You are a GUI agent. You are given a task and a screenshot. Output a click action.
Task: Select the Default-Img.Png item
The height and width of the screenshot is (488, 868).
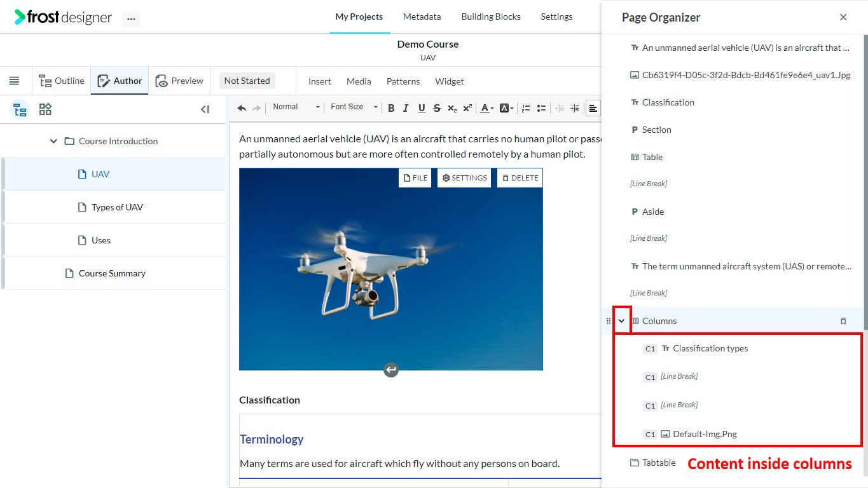click(x=705, y=434)
